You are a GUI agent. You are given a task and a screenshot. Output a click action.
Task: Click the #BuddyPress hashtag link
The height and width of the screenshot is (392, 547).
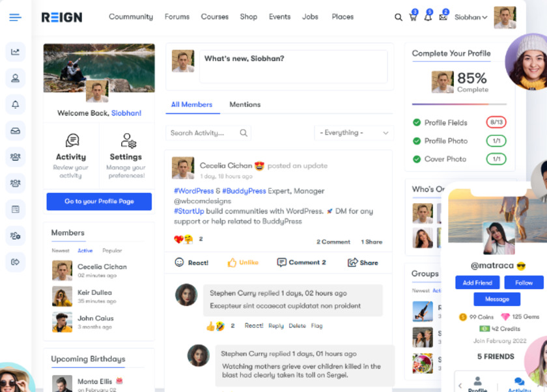pyautogui.click(x=244, y=191)
